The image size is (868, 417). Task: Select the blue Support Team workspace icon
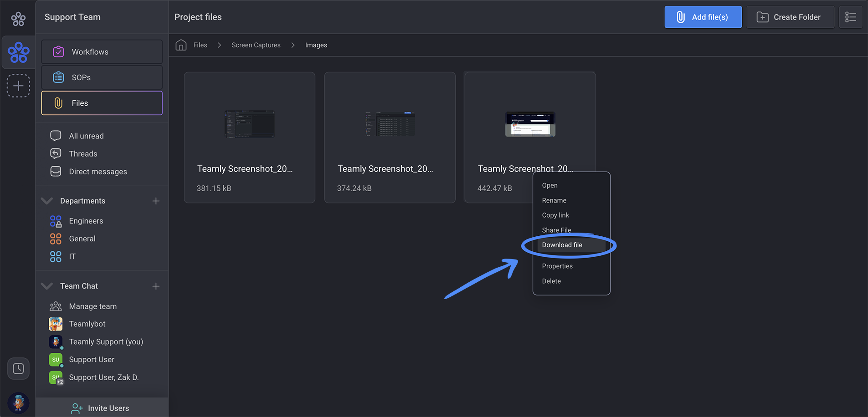point(18,52)
